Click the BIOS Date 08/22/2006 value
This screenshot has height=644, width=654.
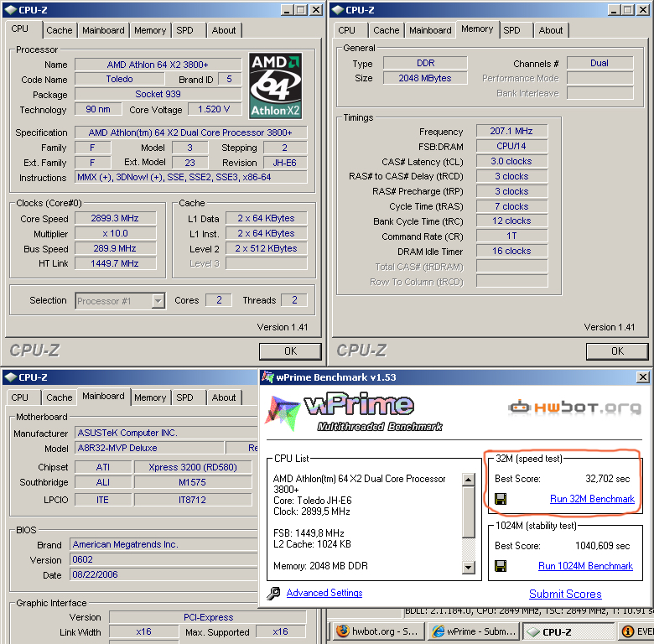[x=163, y=574]
